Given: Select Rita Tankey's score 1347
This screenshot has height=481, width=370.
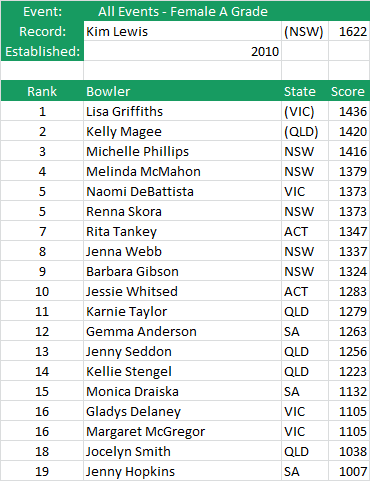Looking at the screenshot, I should (349, 231).
